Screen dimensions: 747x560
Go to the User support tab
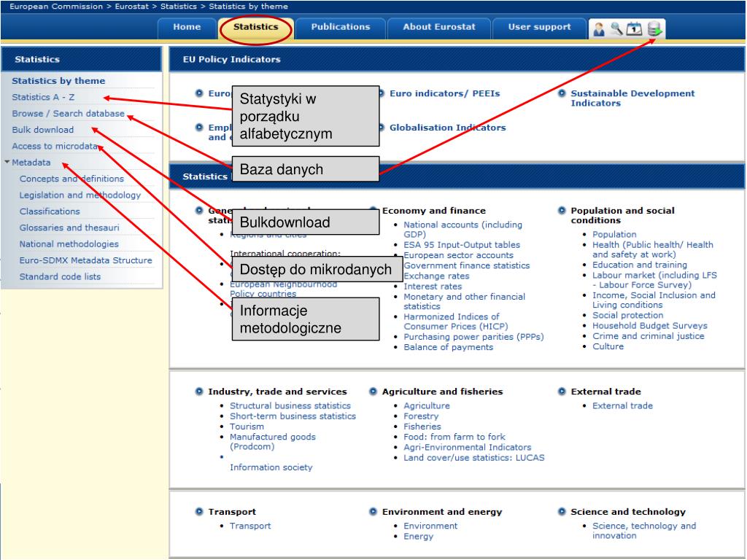coord(539,27)
